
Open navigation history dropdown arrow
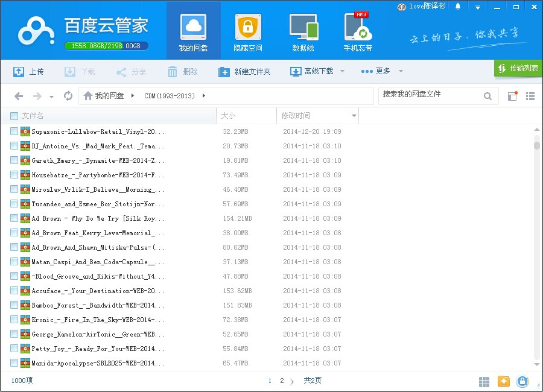[x=51, y=96]
